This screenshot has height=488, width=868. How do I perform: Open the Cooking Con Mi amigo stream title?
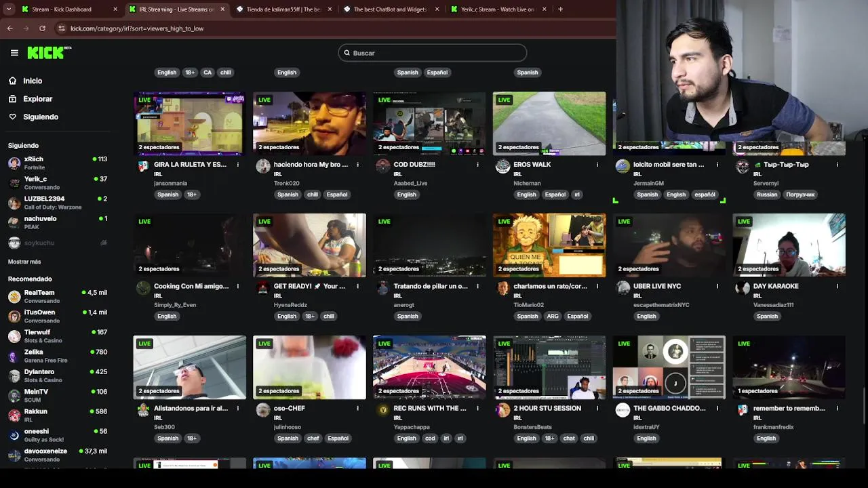[x=191, y=286]
